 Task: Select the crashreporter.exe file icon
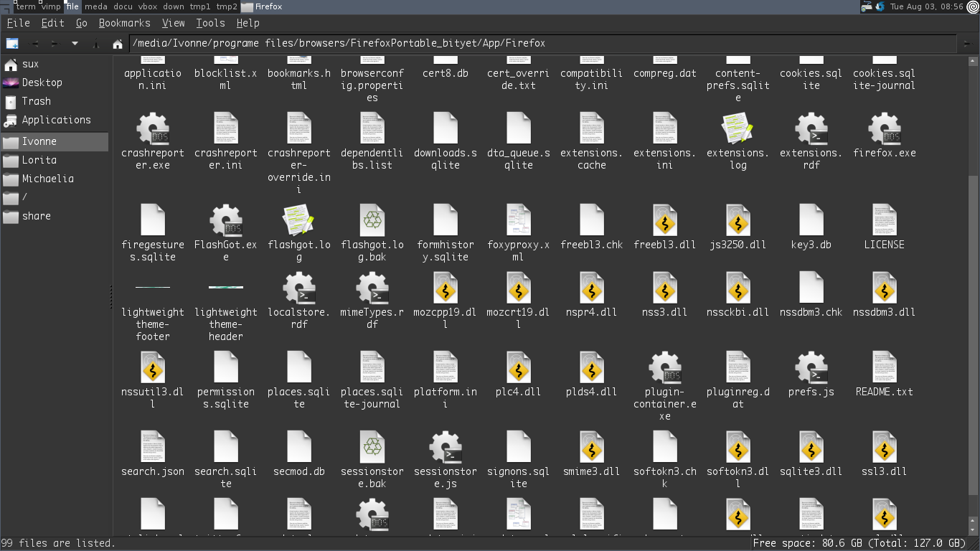[153, 128]
